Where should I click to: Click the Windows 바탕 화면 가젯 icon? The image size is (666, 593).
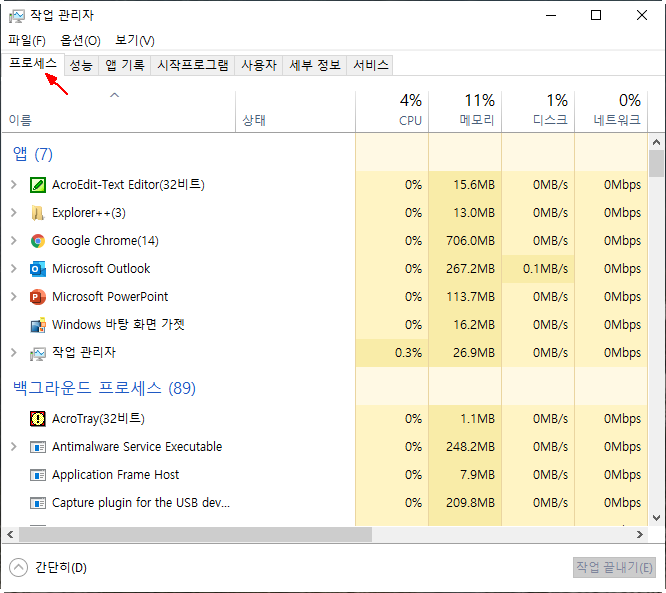38,325
